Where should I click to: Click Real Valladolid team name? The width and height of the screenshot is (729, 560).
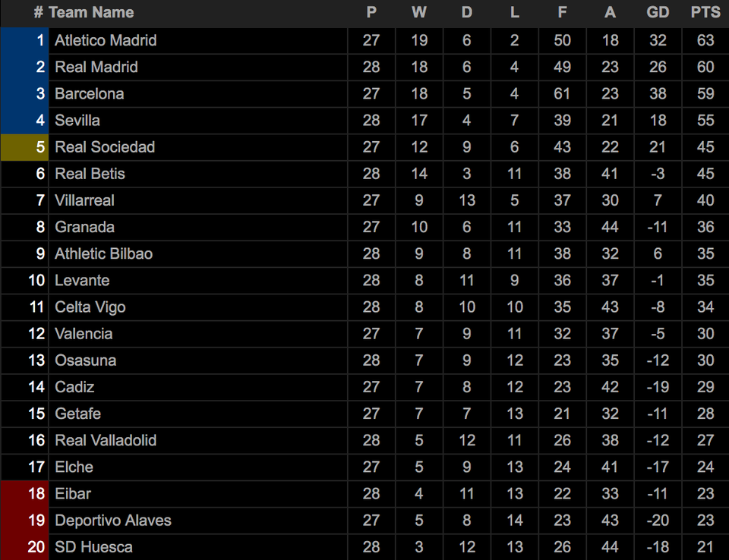[106, 441]
